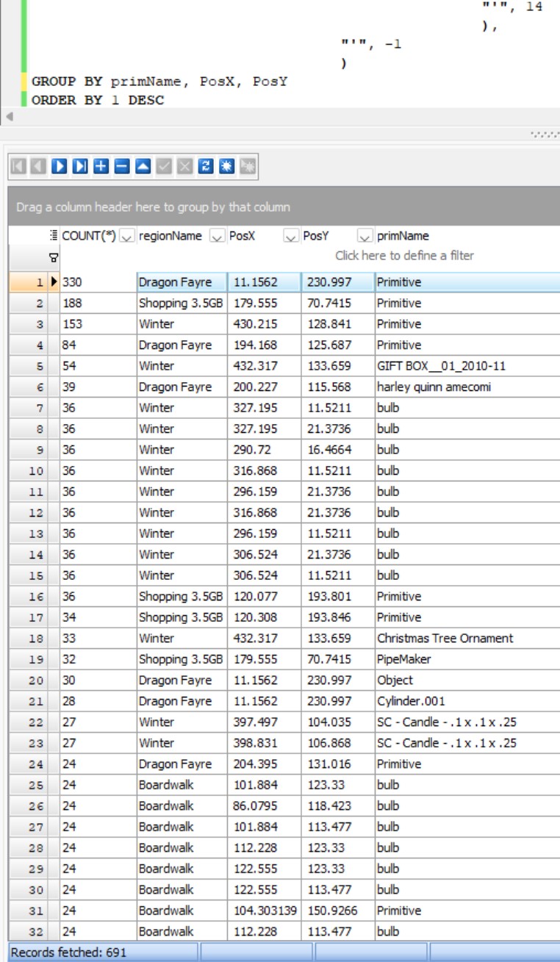
Task: Click the next record navigator button
Action: click(60, 166)
